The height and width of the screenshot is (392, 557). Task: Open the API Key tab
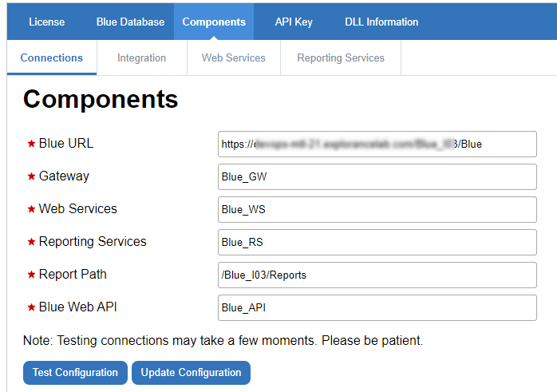[x=294, y=22]
